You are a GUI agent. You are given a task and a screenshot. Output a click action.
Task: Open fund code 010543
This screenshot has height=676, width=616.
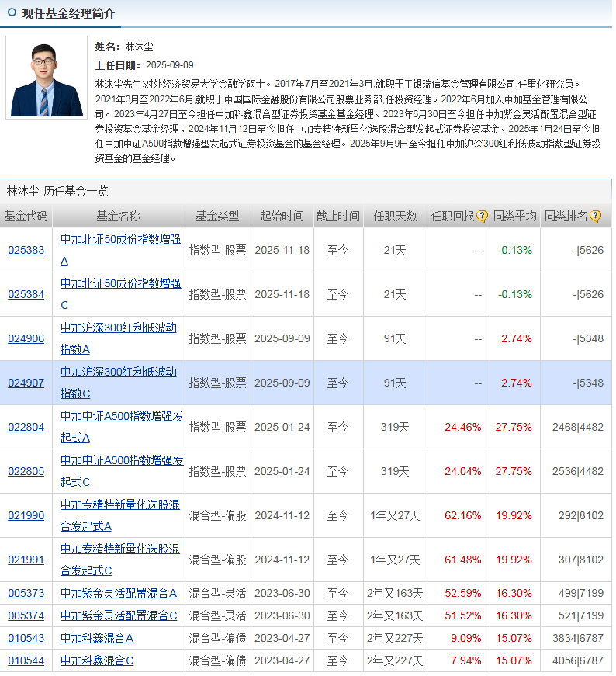[x=26, y=638]
